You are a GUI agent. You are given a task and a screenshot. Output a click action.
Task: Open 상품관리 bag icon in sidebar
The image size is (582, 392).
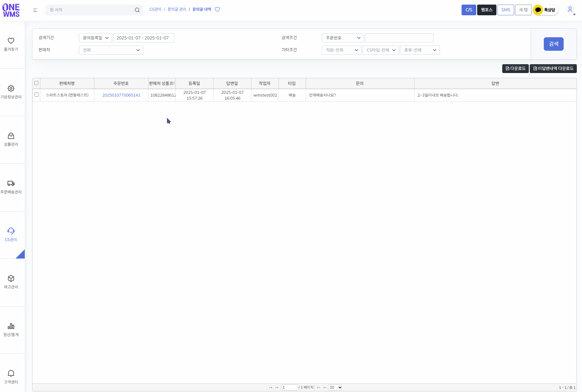pyautogui.click(x=11, y=136)
